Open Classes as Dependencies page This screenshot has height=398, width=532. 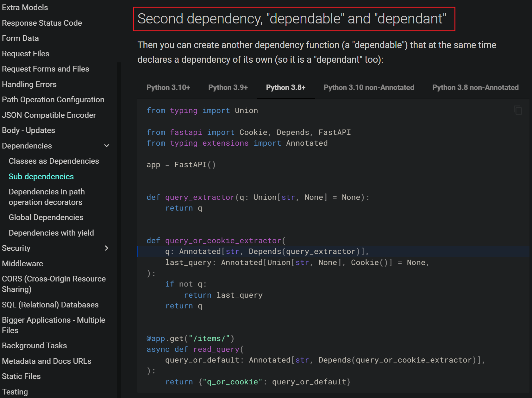pyautogui.click(x=54, y=161)
